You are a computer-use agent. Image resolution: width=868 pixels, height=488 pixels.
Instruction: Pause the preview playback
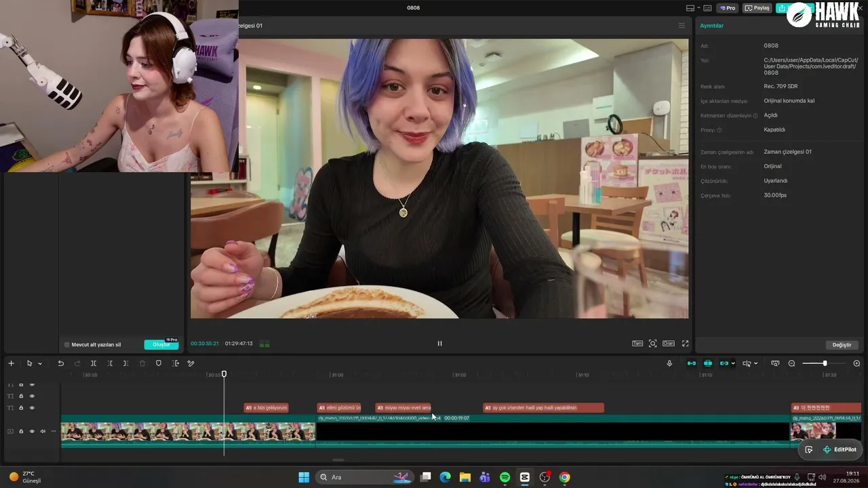click(x=439, y=344)
